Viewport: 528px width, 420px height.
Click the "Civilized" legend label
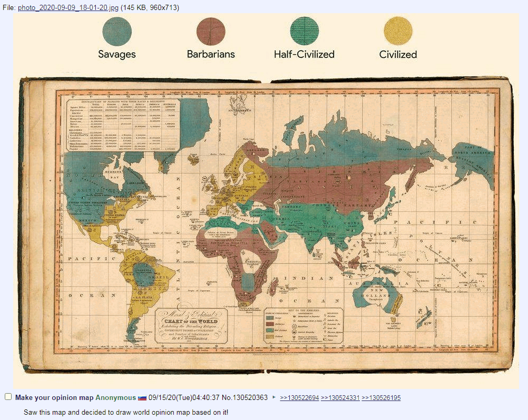[x=398, y=54]
